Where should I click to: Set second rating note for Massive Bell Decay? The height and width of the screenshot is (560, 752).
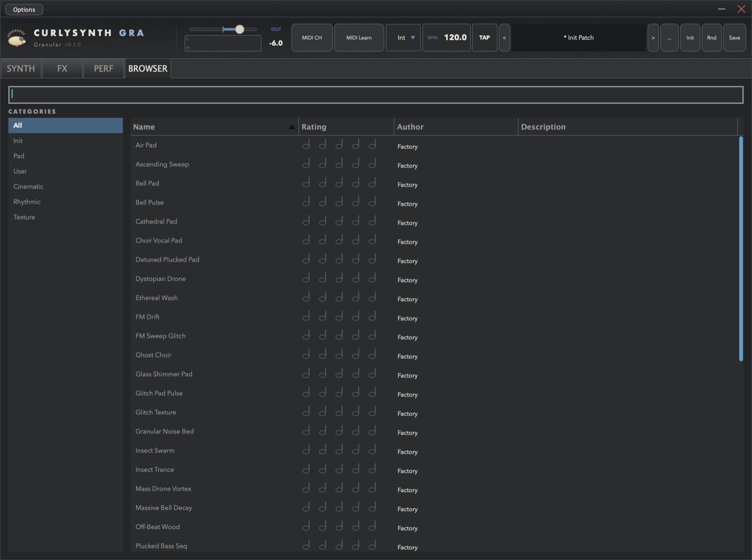(322, 507)
